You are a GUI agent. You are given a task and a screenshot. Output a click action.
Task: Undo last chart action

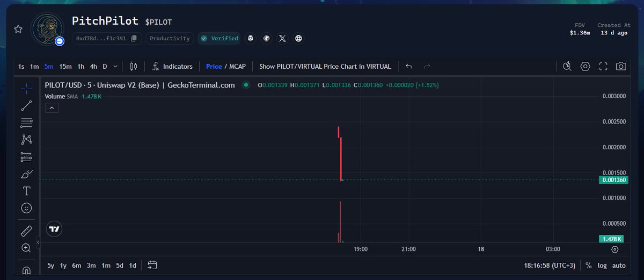[409, 66]
